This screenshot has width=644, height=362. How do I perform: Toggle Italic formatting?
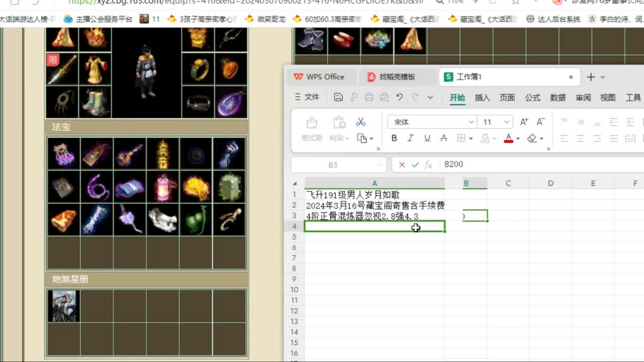pos(411,138)
